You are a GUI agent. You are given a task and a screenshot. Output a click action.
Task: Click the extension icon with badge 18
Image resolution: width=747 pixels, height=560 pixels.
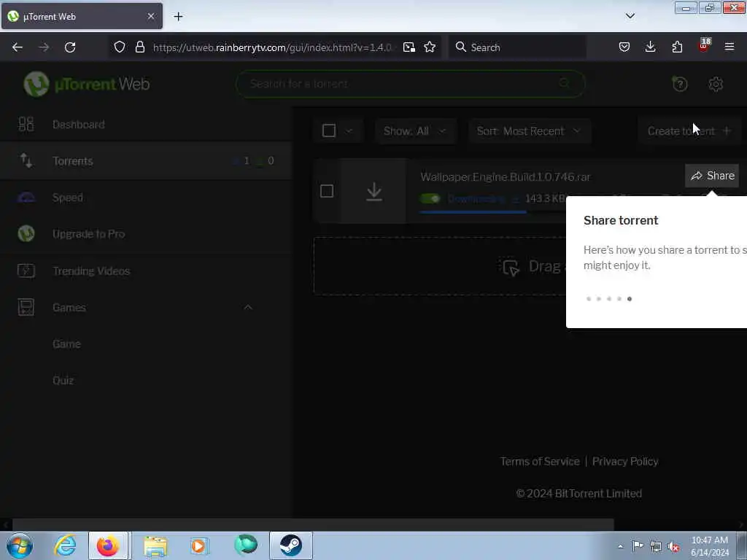click(x=704, y=46)
